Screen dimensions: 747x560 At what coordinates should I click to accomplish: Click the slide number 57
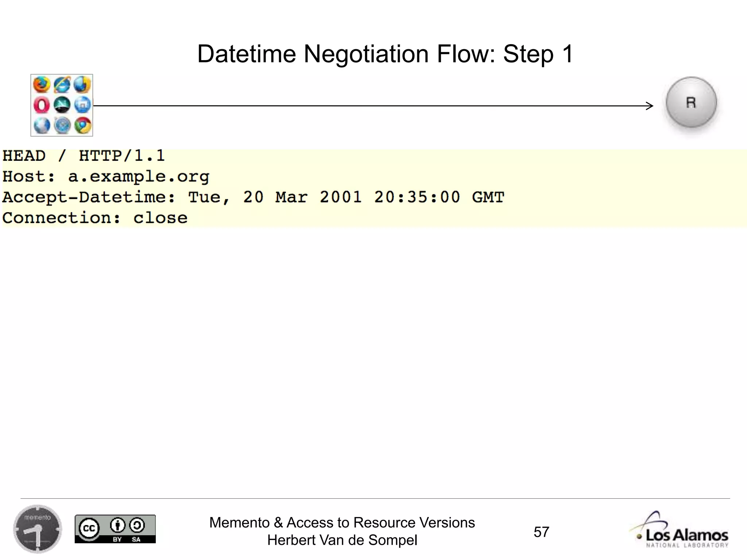[541, 532]
